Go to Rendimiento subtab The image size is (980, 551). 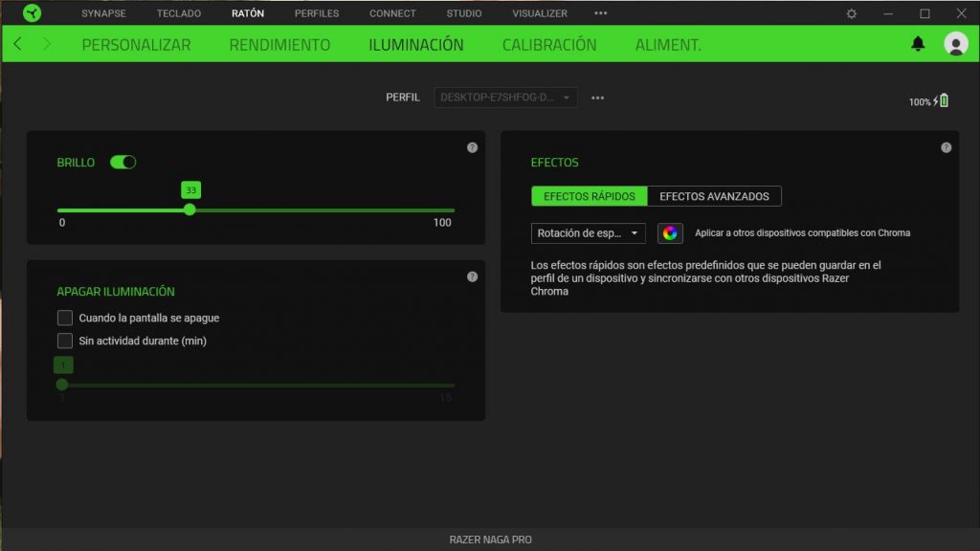(279, 45)
